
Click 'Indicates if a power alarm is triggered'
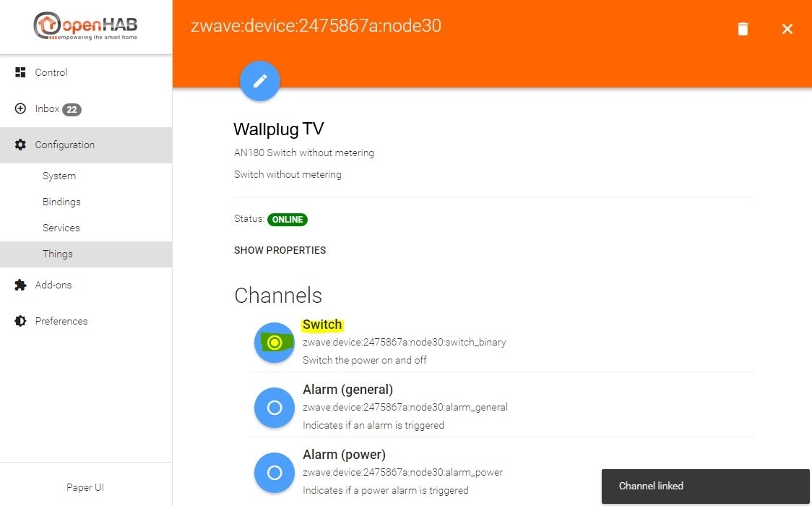[x=385, y=491]
